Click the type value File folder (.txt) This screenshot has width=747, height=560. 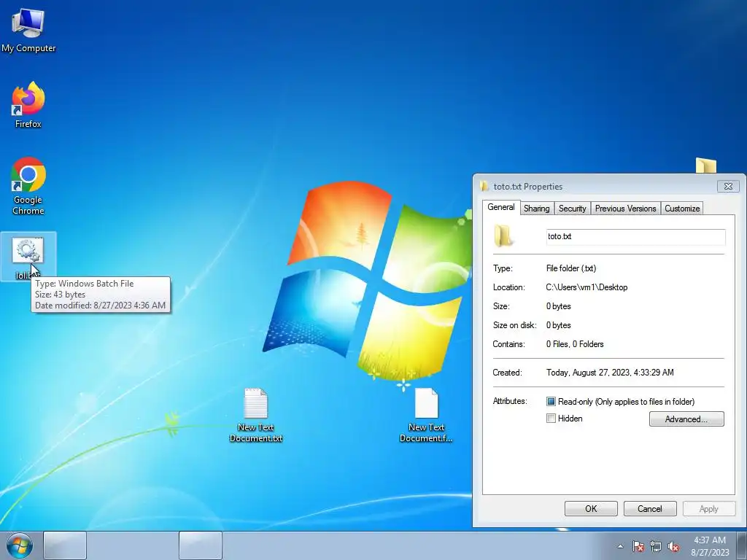570,268
